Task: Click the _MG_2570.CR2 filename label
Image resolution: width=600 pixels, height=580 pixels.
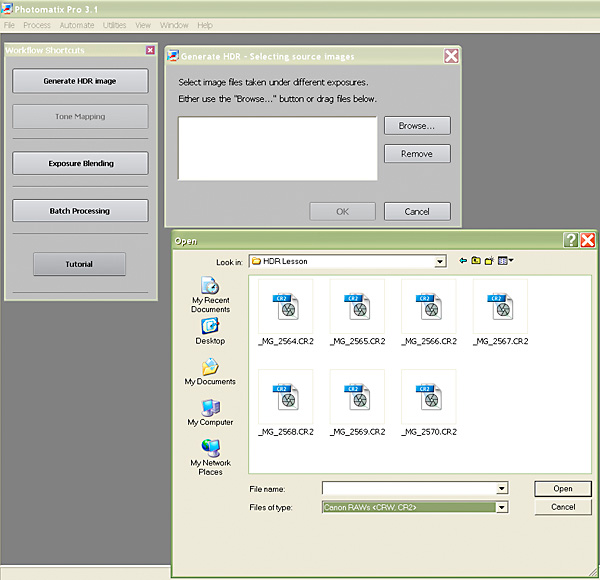Action: coord(429,432)
